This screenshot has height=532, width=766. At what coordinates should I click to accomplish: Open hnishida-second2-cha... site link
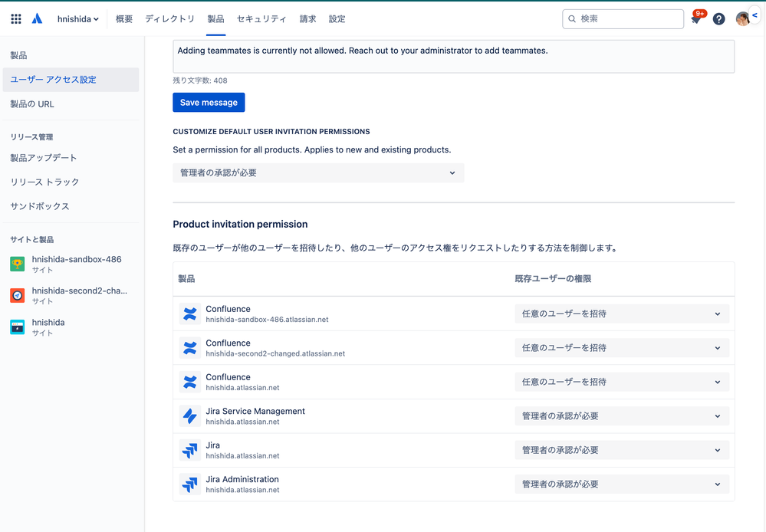pyautogui.click(x=80, y=291)
